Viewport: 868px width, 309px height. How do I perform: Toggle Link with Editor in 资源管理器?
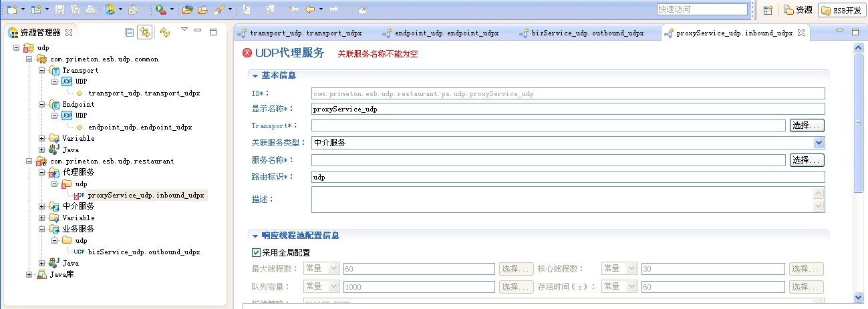point(144,32)
